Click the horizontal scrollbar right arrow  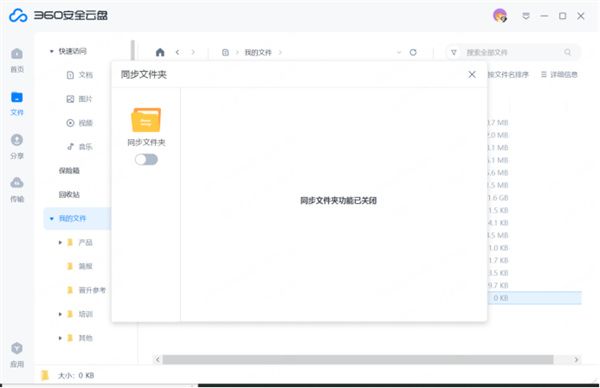[576, 360]
